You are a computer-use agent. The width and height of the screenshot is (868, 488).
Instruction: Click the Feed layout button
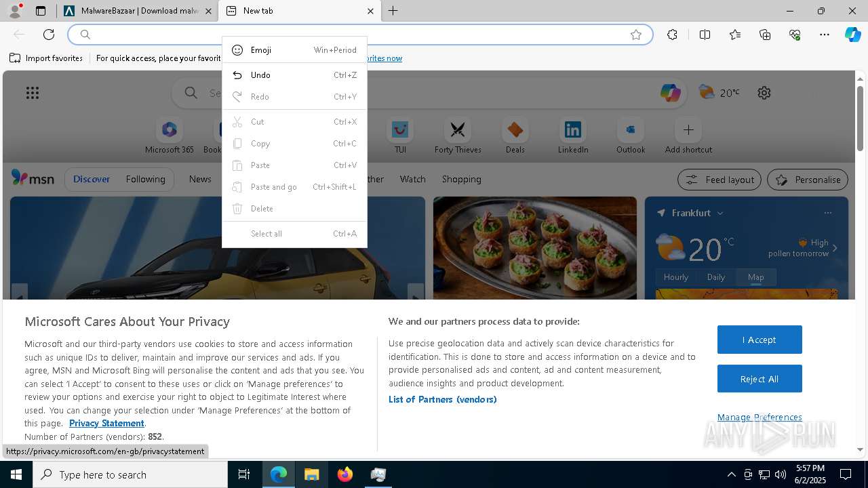[x=719, y=180]
